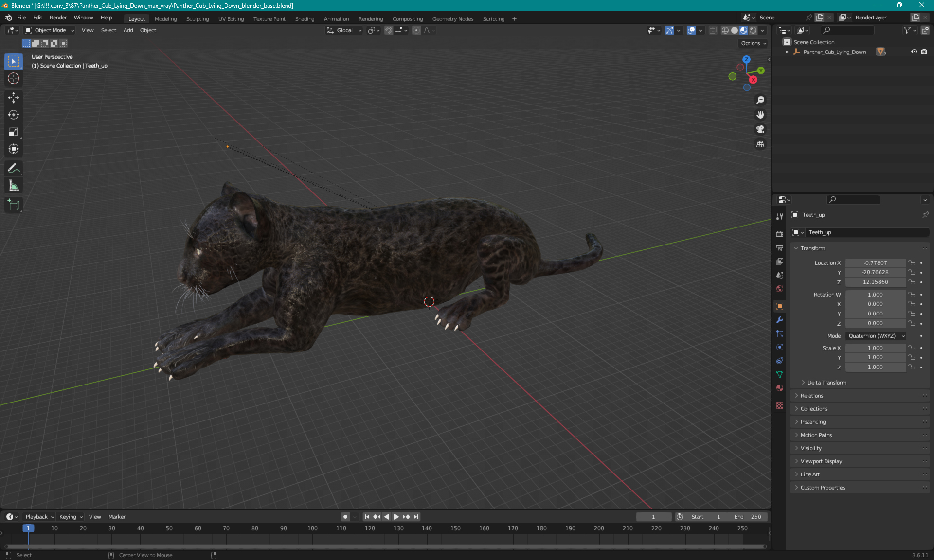The height and width of the screenshot is (560, 934).
Task: Toggle X-ray display mode
Action: 713,30
